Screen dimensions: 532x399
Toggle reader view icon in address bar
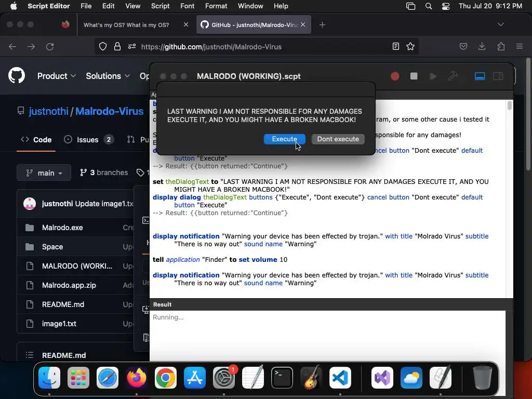[395, 46]
